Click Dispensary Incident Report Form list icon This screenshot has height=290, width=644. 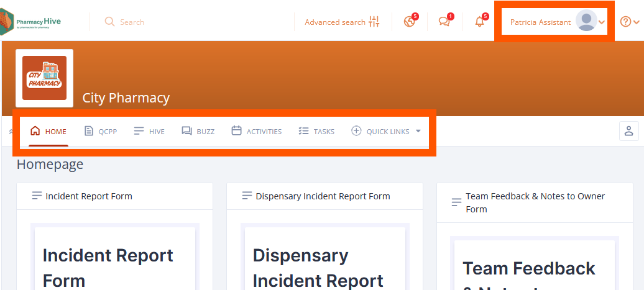click(247, 196)
